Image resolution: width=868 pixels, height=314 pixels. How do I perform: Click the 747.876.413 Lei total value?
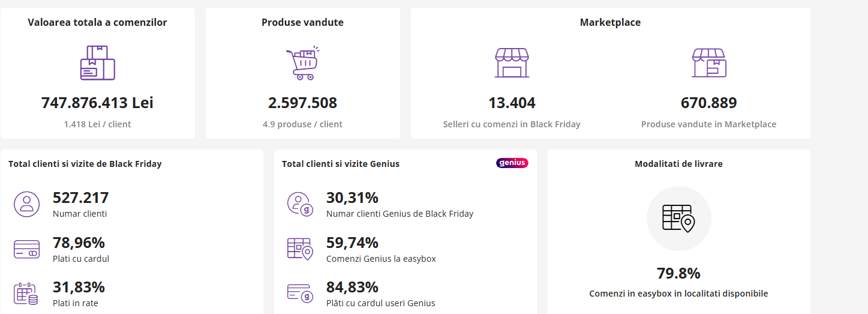point(97,103)
